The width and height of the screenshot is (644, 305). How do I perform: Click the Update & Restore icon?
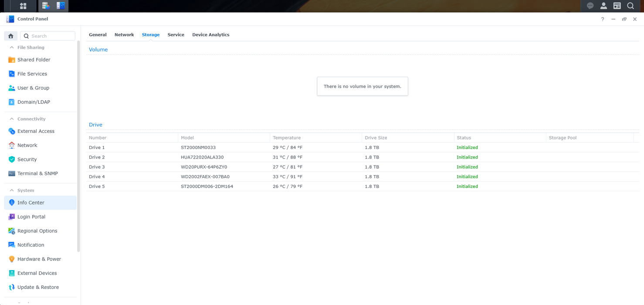click(x=12, y=287)
